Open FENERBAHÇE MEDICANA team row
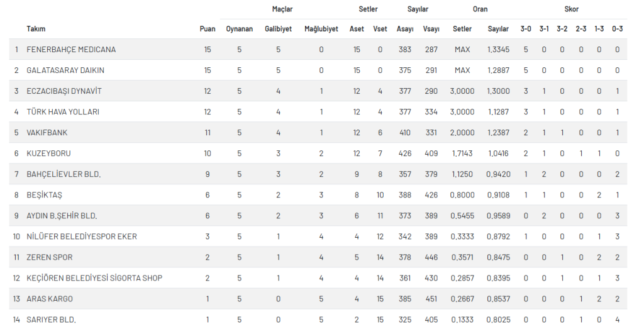 [318, 49]
